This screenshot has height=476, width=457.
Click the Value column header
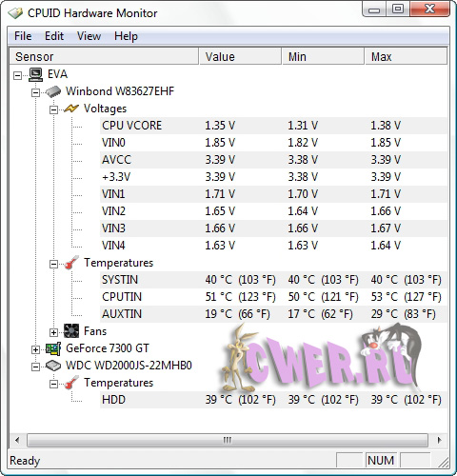(240, 56)
